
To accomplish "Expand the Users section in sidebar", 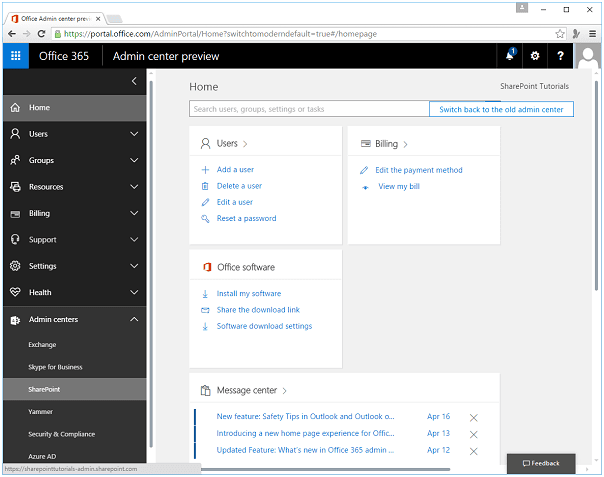I will [134, 134].
